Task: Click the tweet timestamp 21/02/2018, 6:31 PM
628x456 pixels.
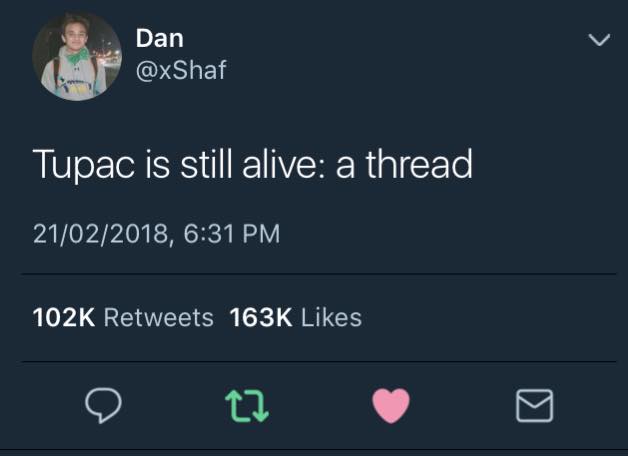Action: [x=157, y=234]
